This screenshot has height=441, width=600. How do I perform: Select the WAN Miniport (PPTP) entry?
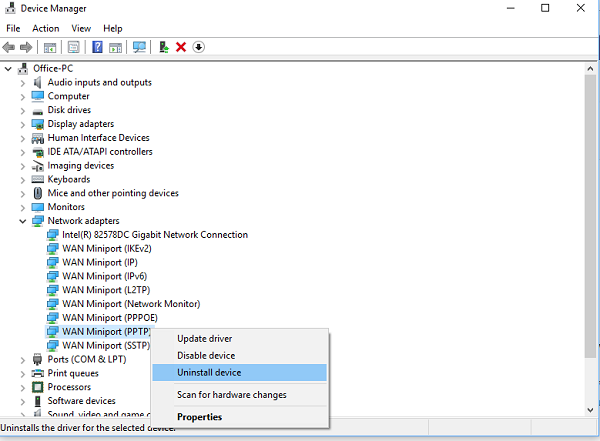click(106, 332)
